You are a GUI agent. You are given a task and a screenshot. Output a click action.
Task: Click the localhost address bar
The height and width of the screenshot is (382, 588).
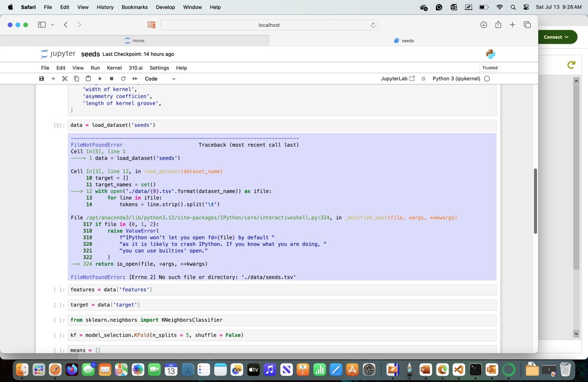269,25
